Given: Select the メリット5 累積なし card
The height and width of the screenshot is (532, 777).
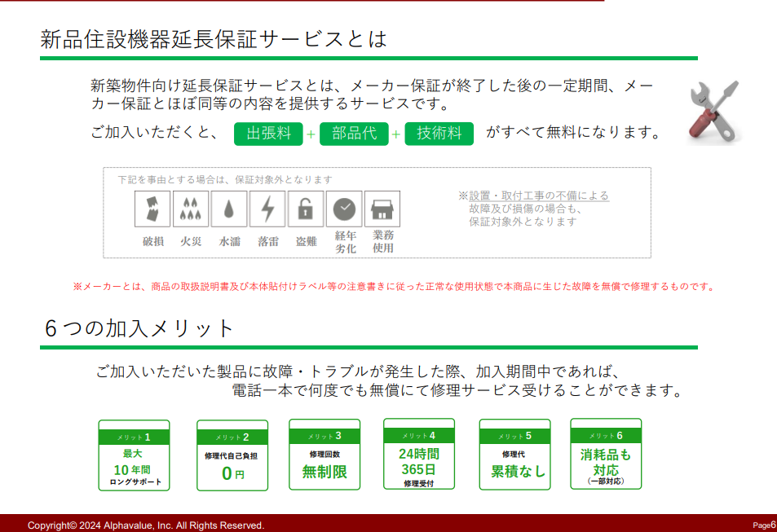Looking at the screenshot, I should click(514, 455).
